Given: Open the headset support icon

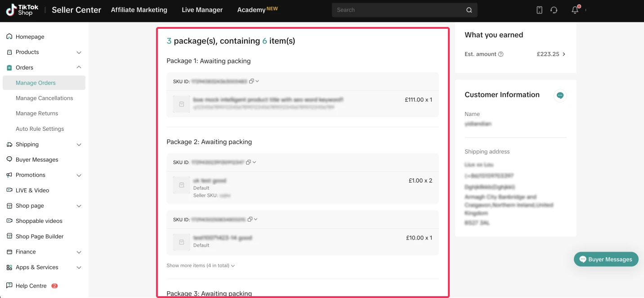Looking at the screenshot, I should point(554,10).
